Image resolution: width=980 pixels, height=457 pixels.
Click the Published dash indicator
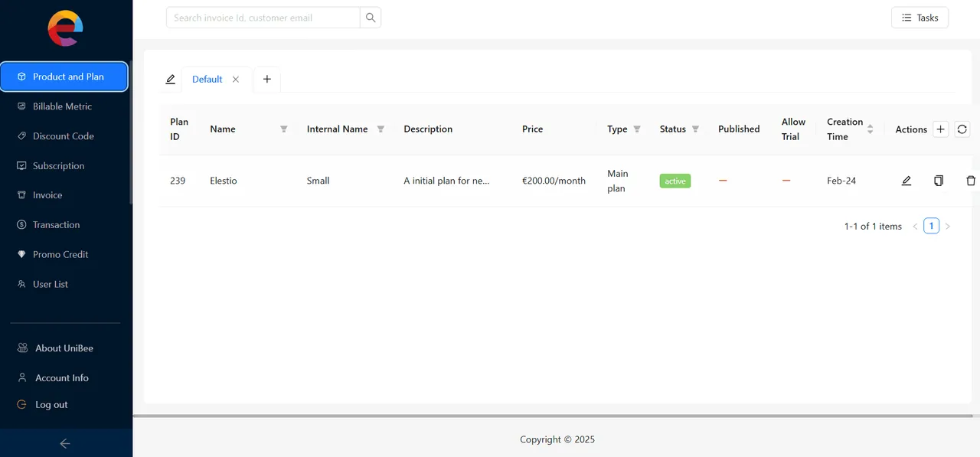click(x=723, y=181)
